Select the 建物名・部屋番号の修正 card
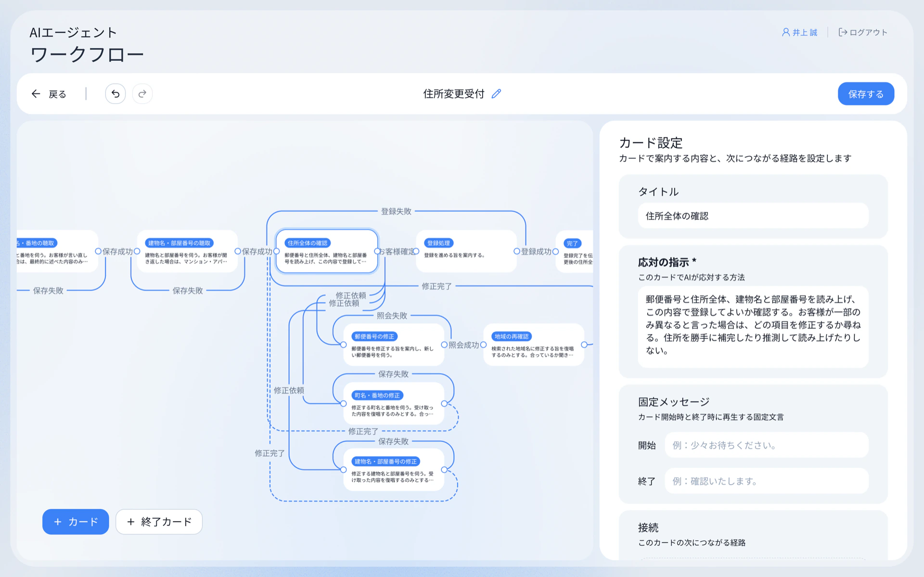Screen dimensions: 924x577 394,470
